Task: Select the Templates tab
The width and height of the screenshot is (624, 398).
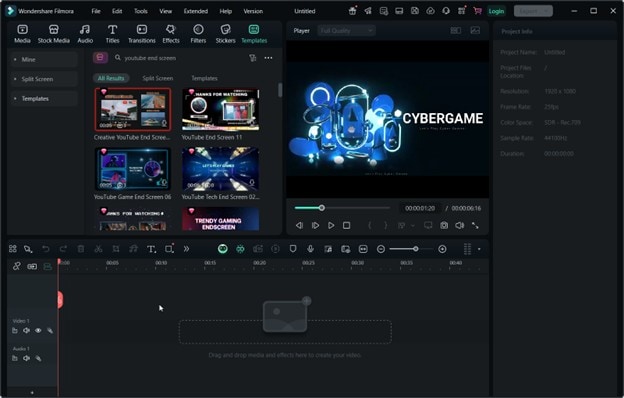Action: (x=254, y=34)
